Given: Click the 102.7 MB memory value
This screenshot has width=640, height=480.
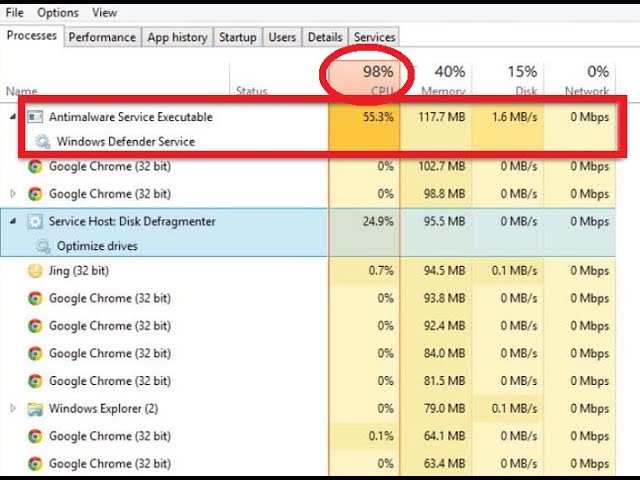Looking at the screenshot, I should [442, 167].
